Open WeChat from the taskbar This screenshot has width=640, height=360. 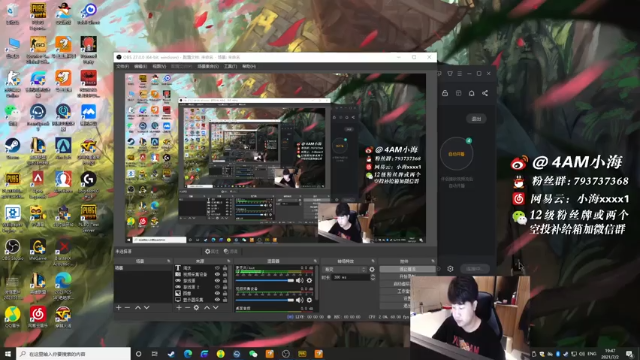(253, 354)
